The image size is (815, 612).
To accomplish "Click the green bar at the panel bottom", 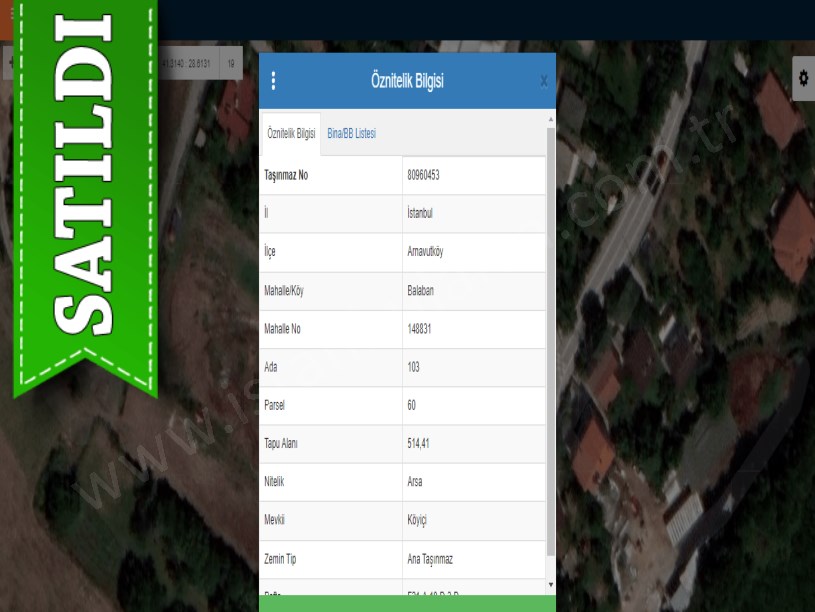I will click(407, 603).
